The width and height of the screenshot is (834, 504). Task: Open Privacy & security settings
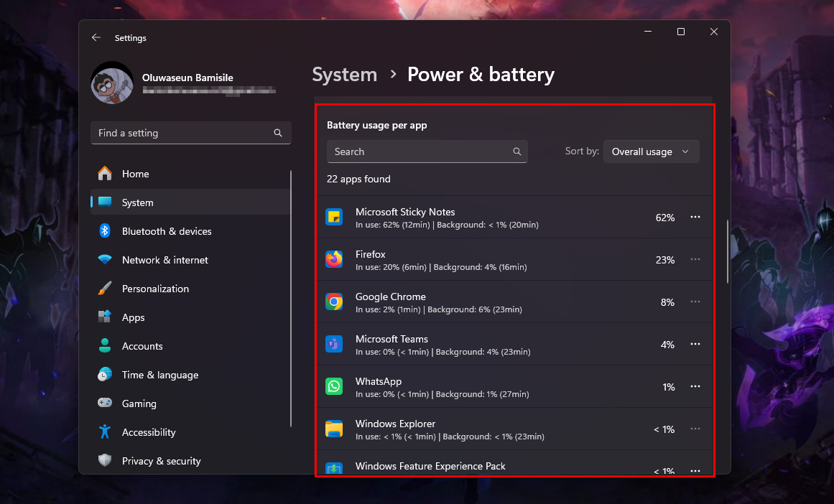tap(191, 461)
